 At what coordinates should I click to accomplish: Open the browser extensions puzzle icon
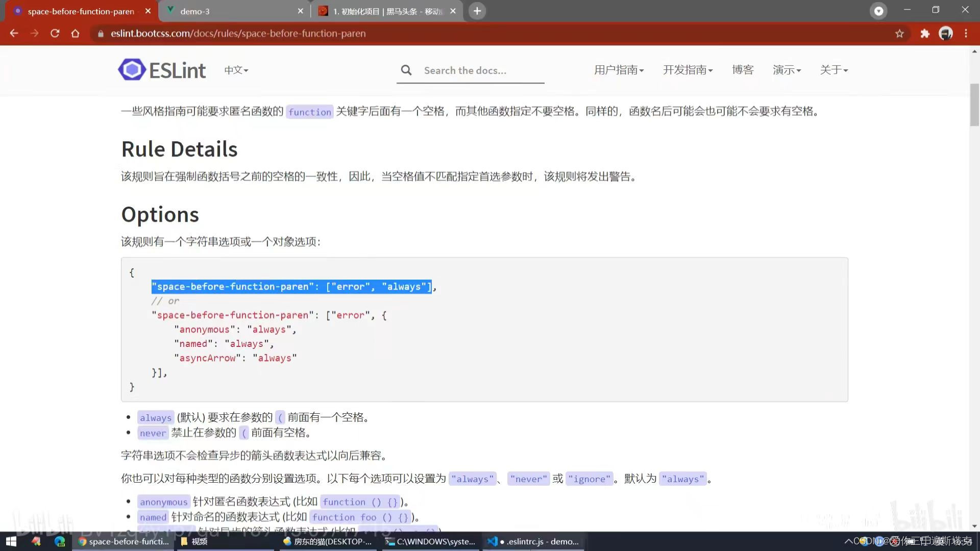[x=925, y=33]
